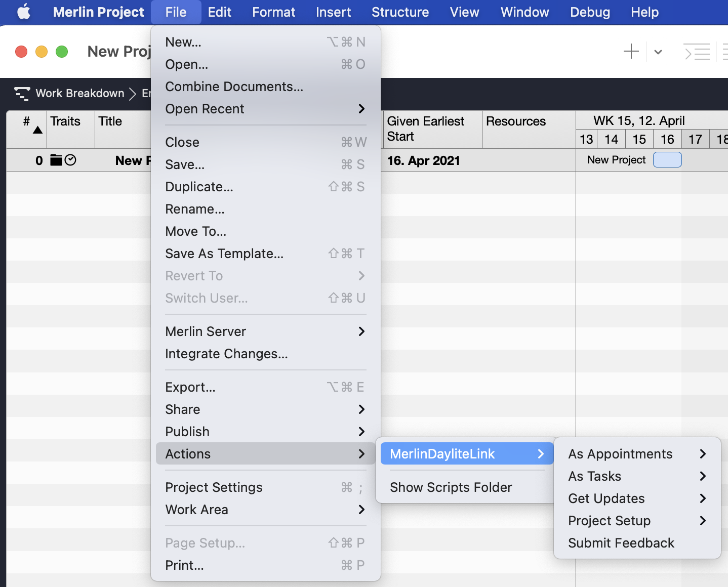The width and height of the screenshot is (728, 587).
Task: Open the Structure menu in menu bar
Action: (400, 12)
